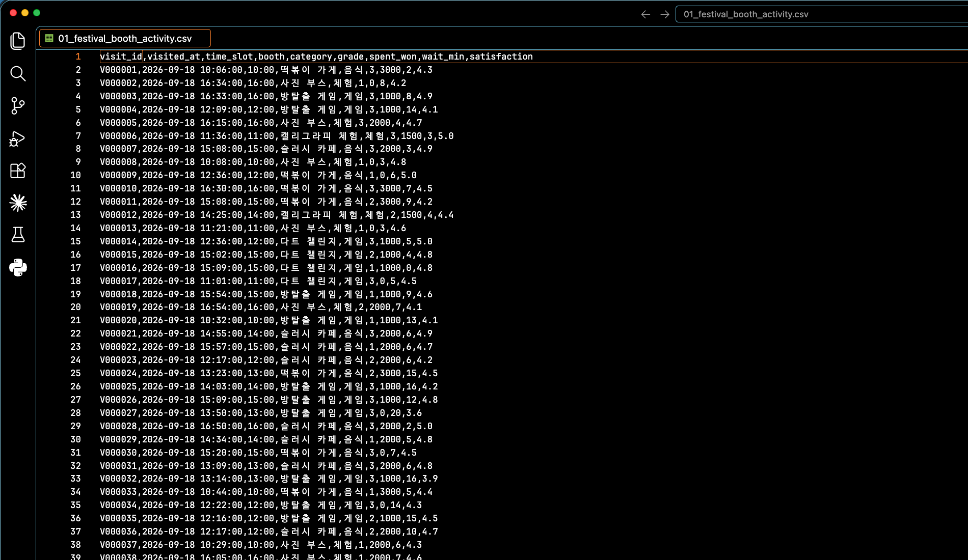
Task: Click the row with V000037
Action: pos(261,545)
